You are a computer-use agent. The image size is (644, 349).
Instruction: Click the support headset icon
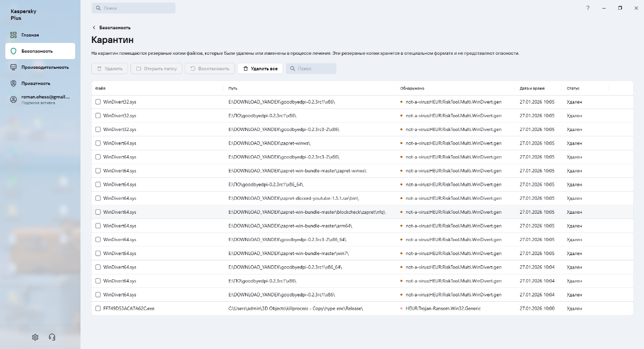[x=52, y=337]
